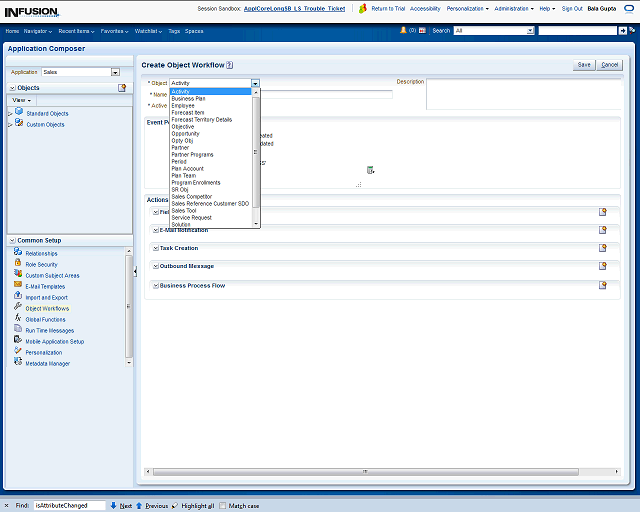Image resolution: width=640 pixels, height=512 pixels.
Task: Open the Application Sales dropdown
Action: [x=115, y=72]
